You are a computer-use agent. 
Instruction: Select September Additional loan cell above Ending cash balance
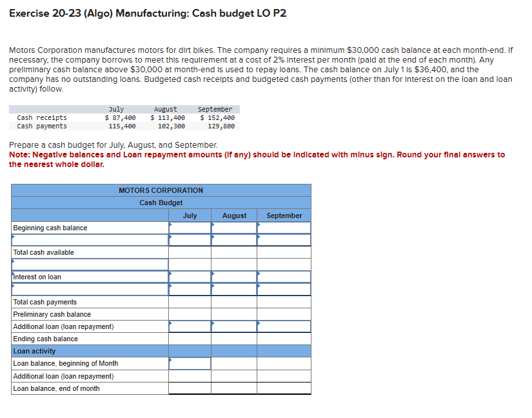pos(284,326)
